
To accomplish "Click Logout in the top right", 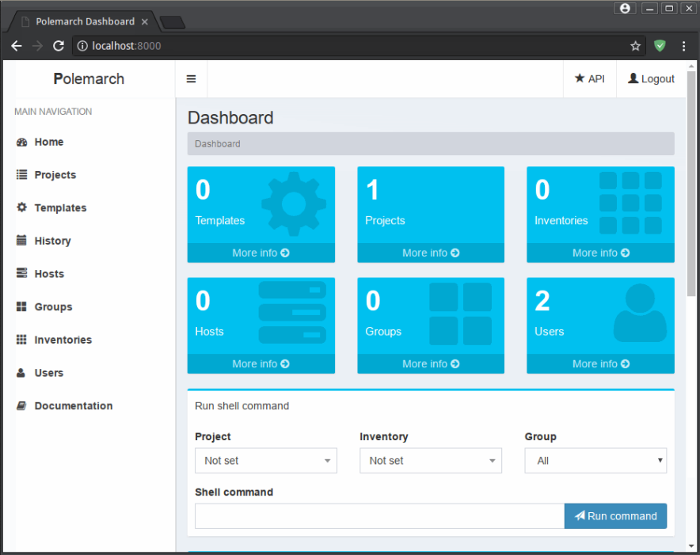I will click(x=651, y=79).
